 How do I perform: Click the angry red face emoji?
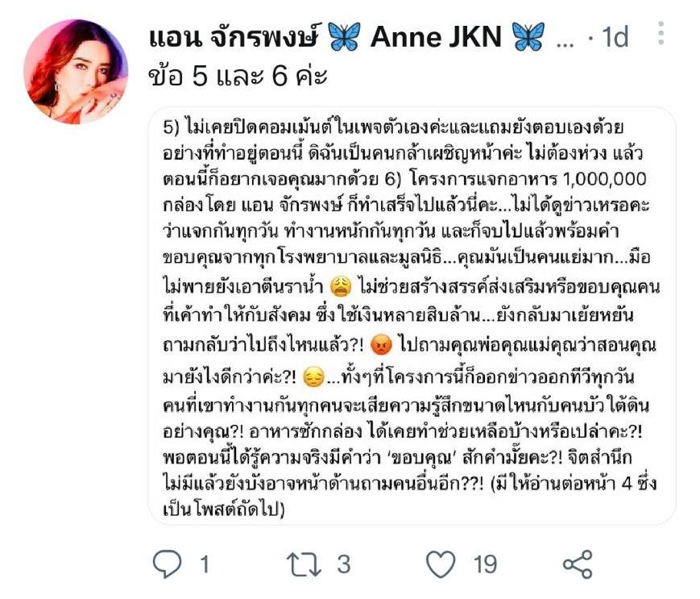pos(381,345)
